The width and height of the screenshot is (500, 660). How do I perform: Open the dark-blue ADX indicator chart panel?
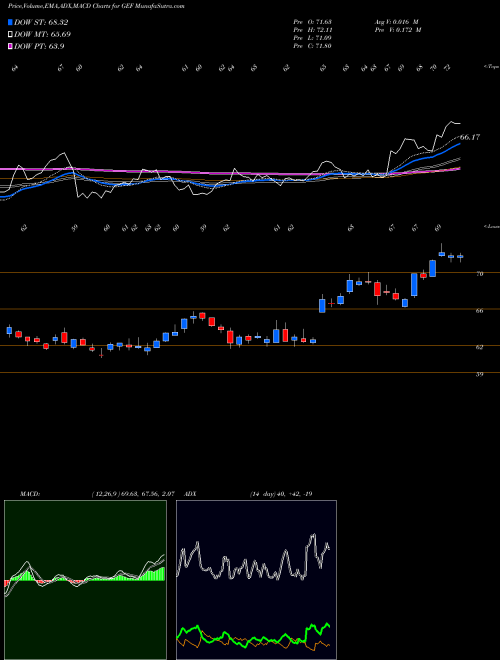[x=256, y=580]
